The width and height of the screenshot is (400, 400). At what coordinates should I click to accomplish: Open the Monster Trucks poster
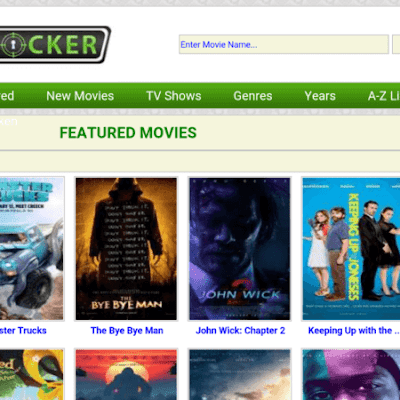[32, 249]
